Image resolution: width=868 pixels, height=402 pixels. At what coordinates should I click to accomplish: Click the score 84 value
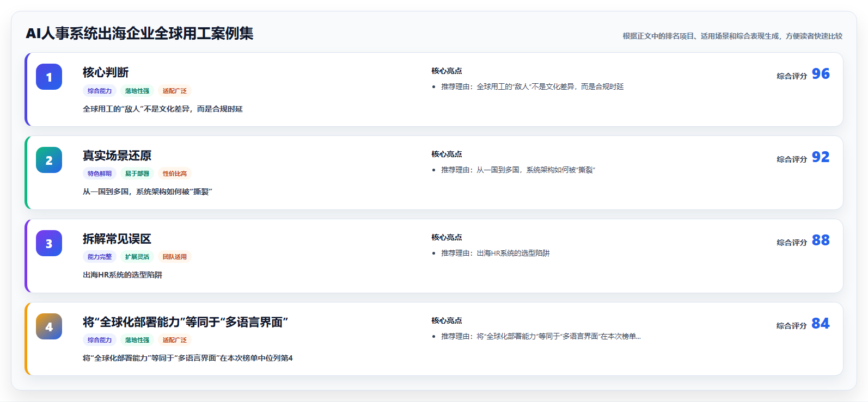point(821,323)
